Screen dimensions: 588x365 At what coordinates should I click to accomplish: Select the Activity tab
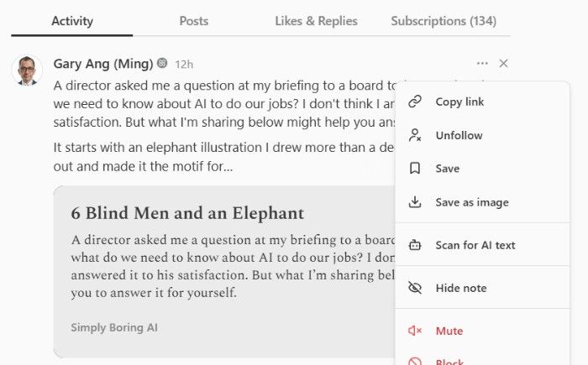pos(72,21)
